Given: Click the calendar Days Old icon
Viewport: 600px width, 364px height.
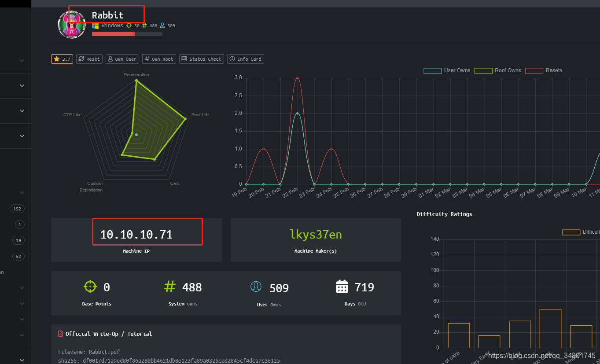Looking at the screenshot, I should click(x=342, y=287).
